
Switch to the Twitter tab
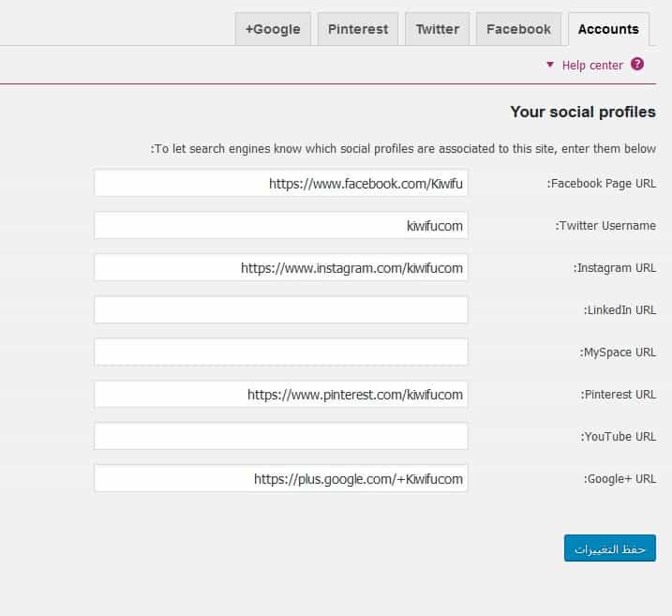click(438, 29)
